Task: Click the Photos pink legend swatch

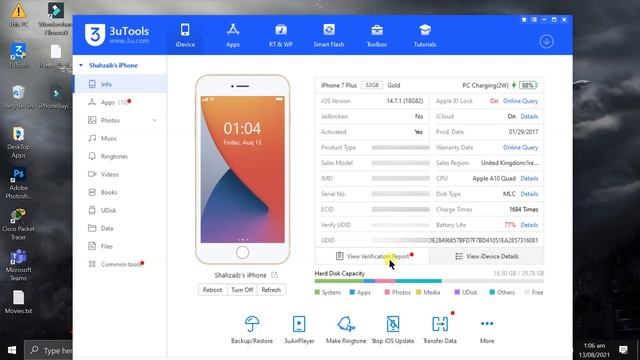Action: [387, 292]
